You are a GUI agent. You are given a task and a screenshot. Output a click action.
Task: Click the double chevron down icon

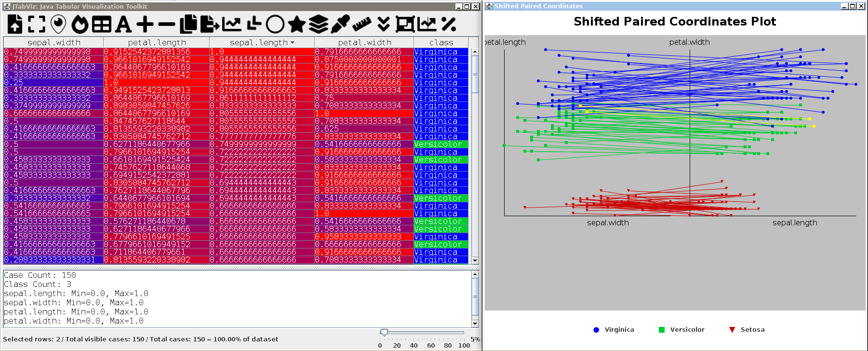(384, 24)
